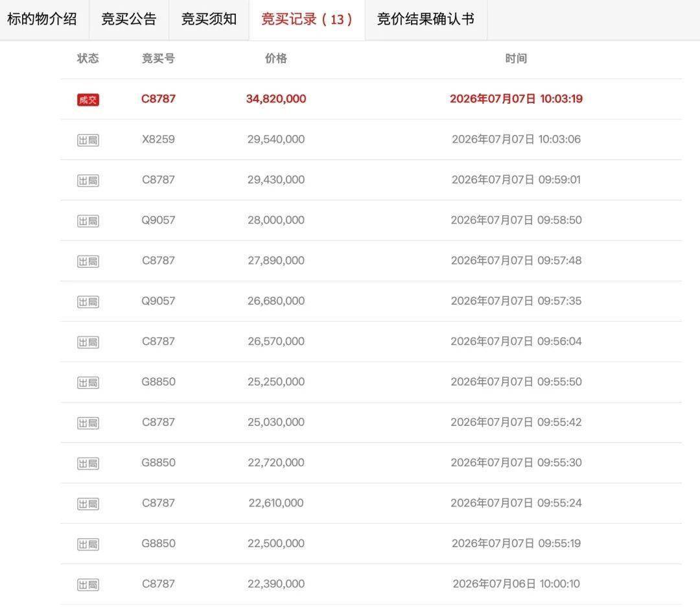Select Q9057 in the 26,680,000 row
The image size is (700, 614).
[159, 301]
